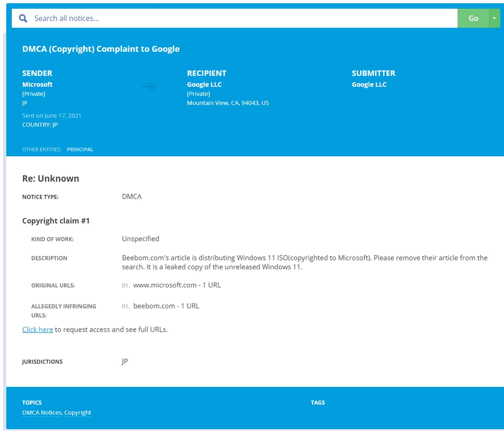Click the 'Sent on June 17, 2021' text
The image size is (504, 431).
(x=52, y=116)
